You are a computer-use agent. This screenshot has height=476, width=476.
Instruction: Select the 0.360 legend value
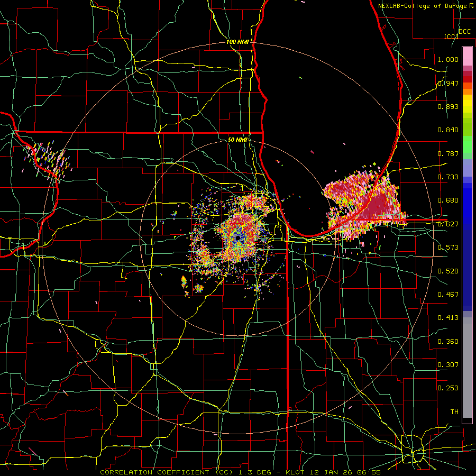pos(448,342)
